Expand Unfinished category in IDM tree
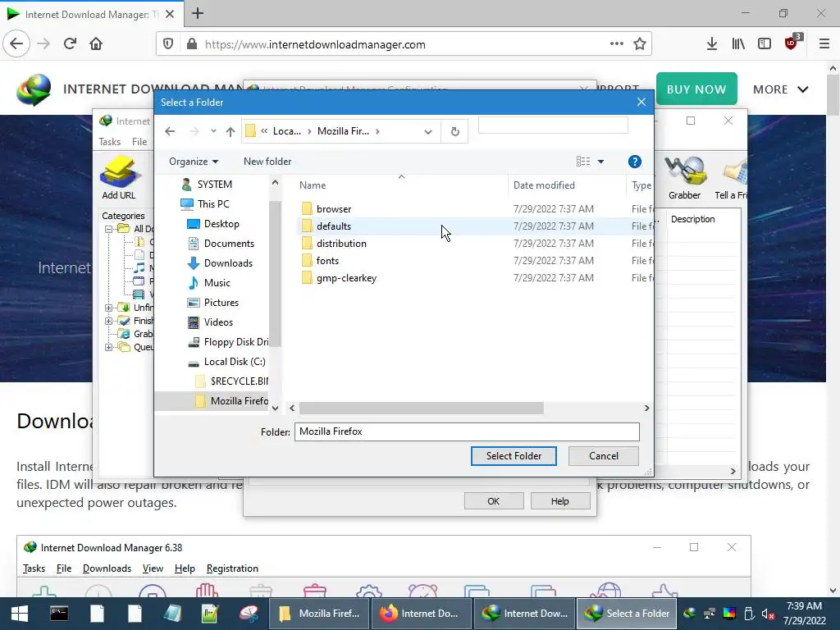 pos(108,308)
